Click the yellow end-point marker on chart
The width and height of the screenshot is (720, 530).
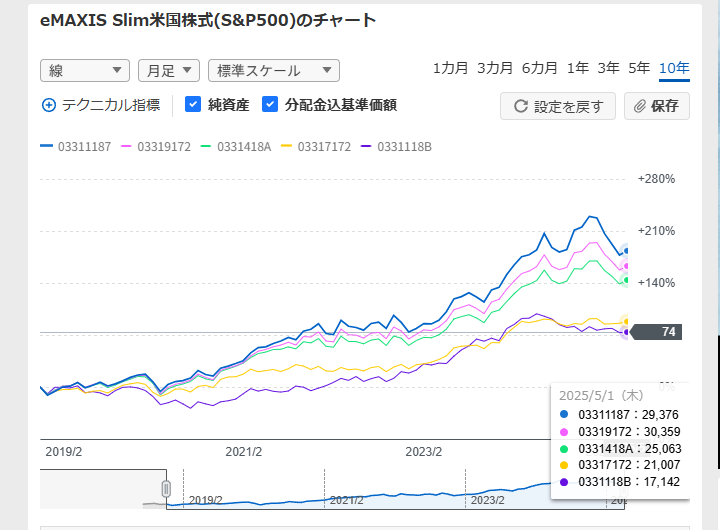pos(625,321)
